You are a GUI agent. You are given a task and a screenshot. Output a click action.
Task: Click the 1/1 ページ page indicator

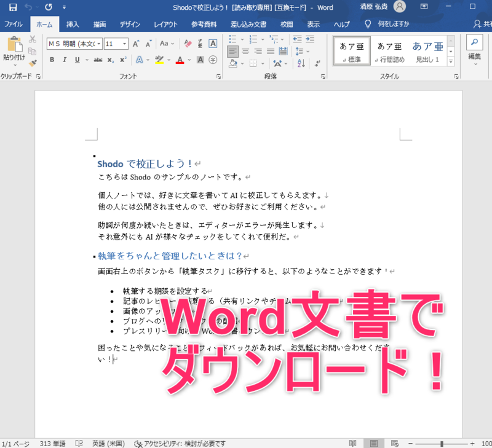[15, 443]
